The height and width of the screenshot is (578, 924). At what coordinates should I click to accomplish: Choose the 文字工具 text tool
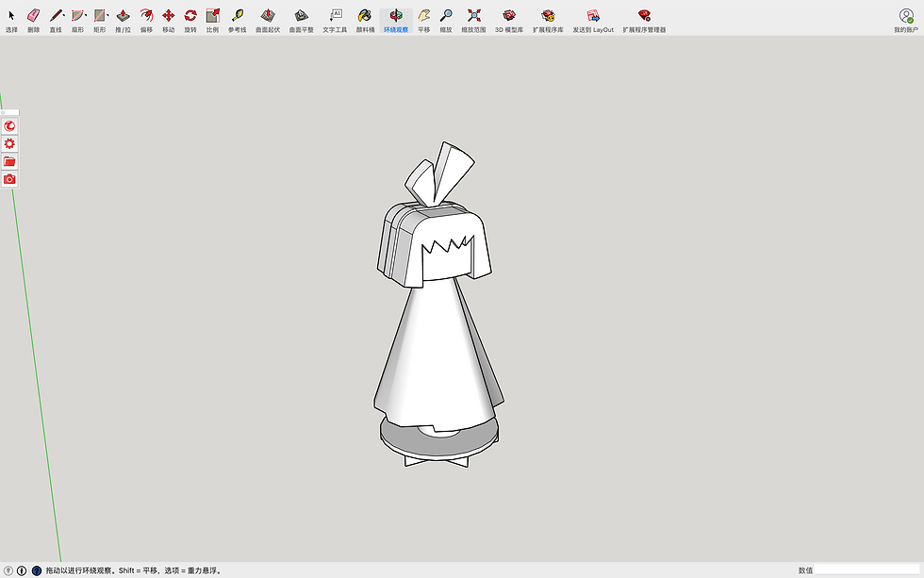coord(335,16)
